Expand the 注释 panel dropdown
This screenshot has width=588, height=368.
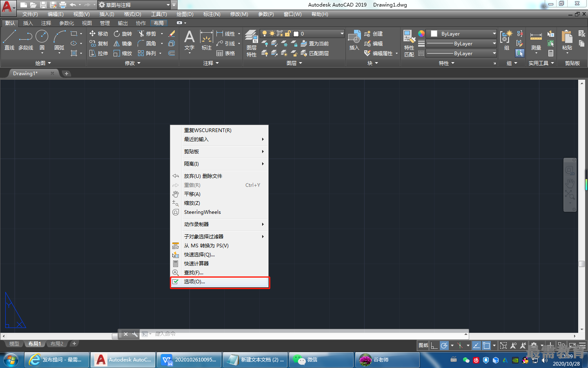tap(211, 63)
